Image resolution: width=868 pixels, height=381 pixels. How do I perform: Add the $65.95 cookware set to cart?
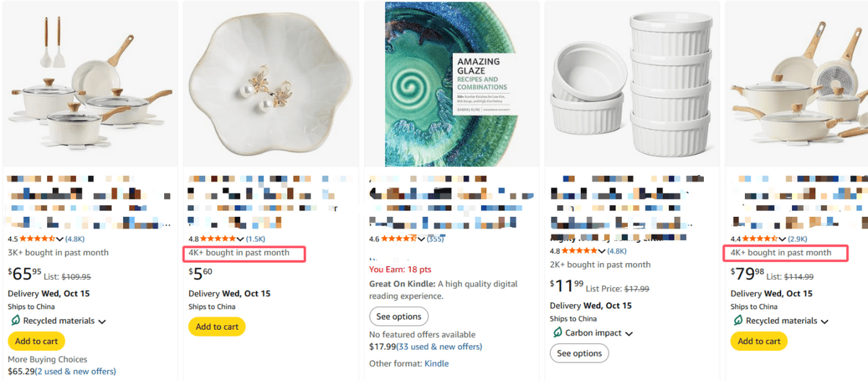(36, 341)
